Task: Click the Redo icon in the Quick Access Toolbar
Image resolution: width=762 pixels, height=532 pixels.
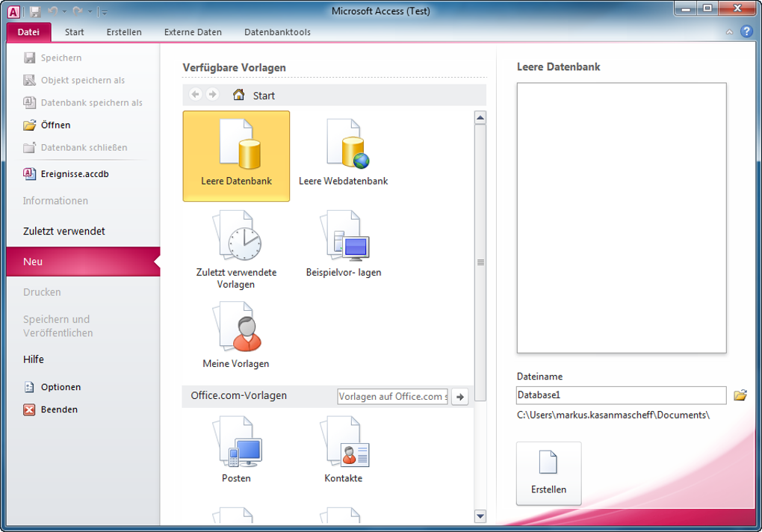Action: click(x=78, y=10)
